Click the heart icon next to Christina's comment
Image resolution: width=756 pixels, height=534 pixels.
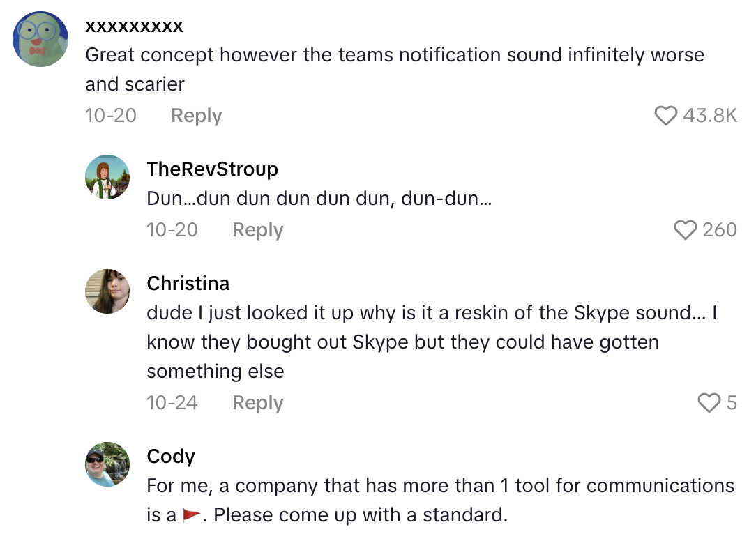(x=710, y=403)
